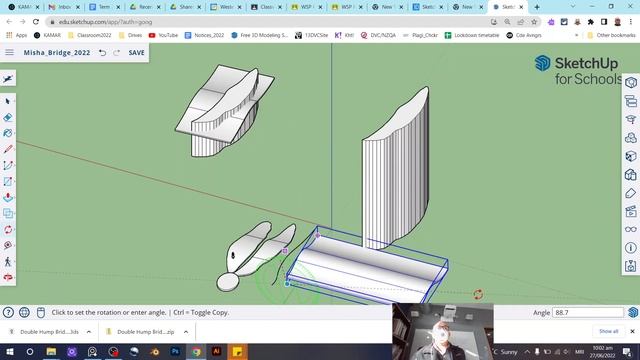Open Illustrator from the taskbar

point(217,351)
